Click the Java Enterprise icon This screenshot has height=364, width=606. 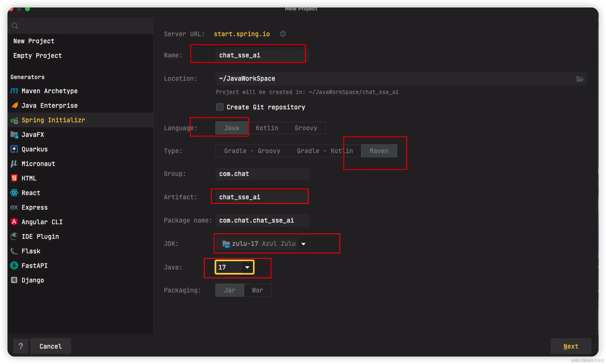pos(15,105)
